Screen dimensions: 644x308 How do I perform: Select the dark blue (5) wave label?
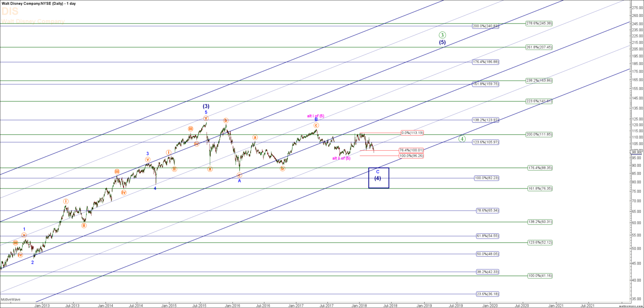442,42
